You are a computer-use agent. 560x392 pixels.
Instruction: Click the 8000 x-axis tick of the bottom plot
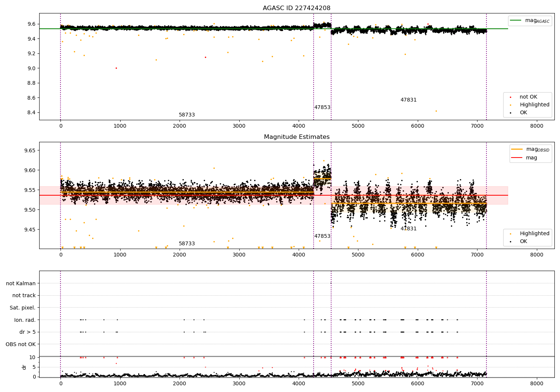[x=537, y=383]
